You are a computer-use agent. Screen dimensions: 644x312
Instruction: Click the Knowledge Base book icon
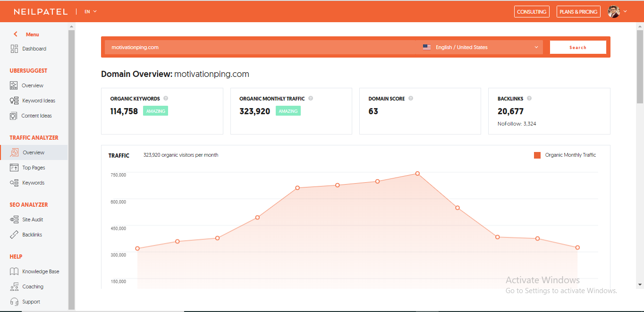14,271
